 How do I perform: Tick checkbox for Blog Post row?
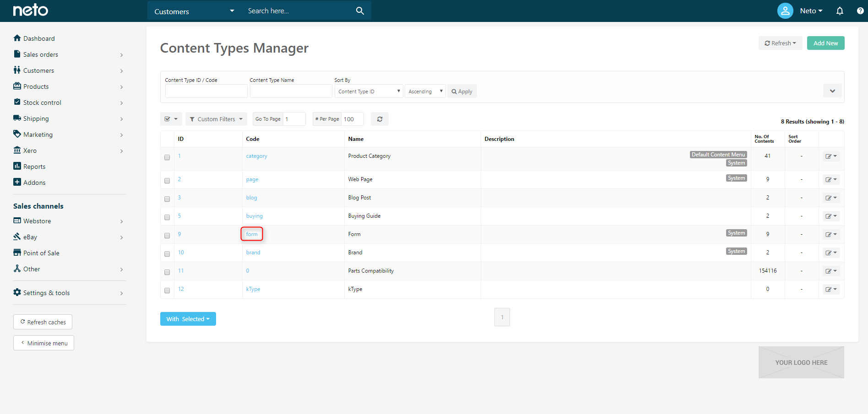coord(167,199)
